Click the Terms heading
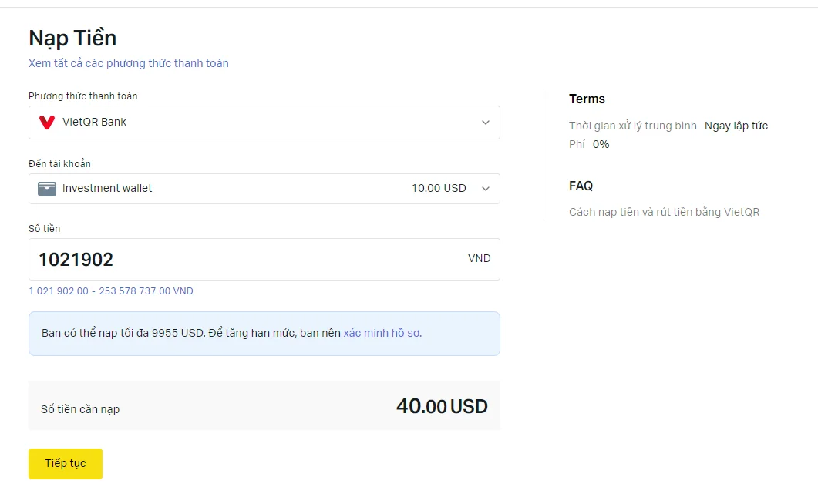The height and width of the screenshot is (504, 818). 587,99
